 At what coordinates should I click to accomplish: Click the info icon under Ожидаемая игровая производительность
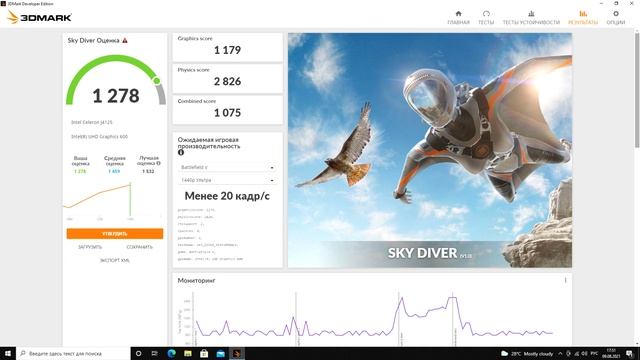pyautogui.click(x=181, y=152)
